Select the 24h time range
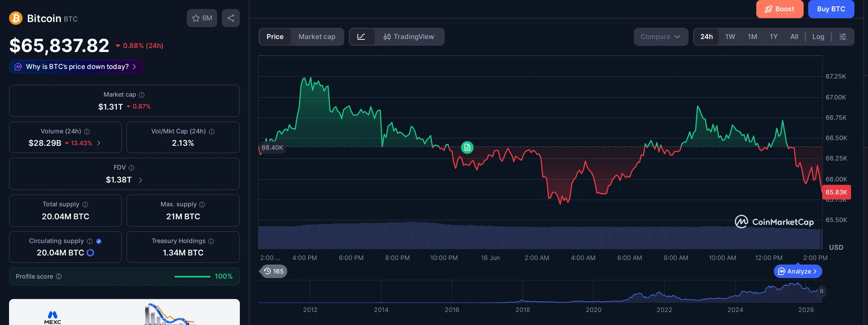Image resolution: width=868 pixels, height=325 pixels. tap(707, 37)
